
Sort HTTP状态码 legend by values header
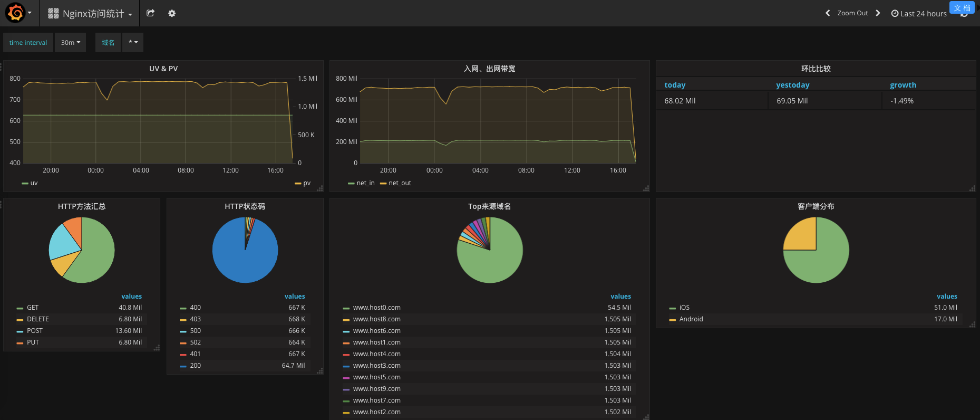tap(295, 297)
